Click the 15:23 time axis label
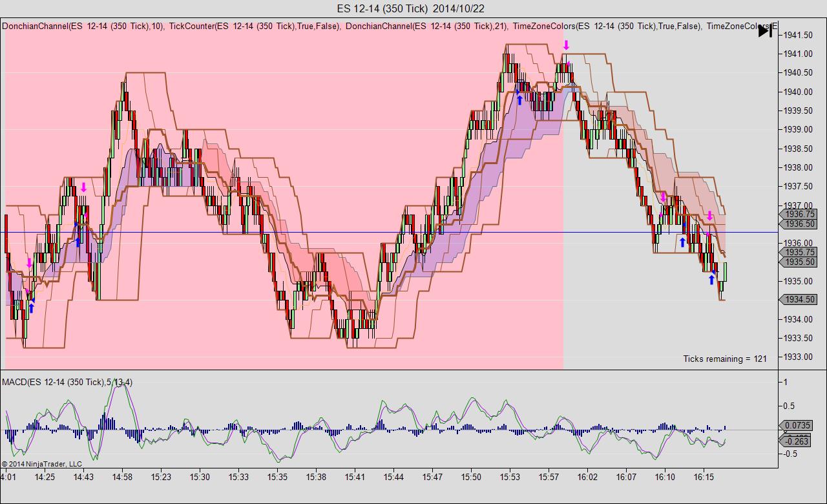827x504 pixels. click(x=161, y=477)
